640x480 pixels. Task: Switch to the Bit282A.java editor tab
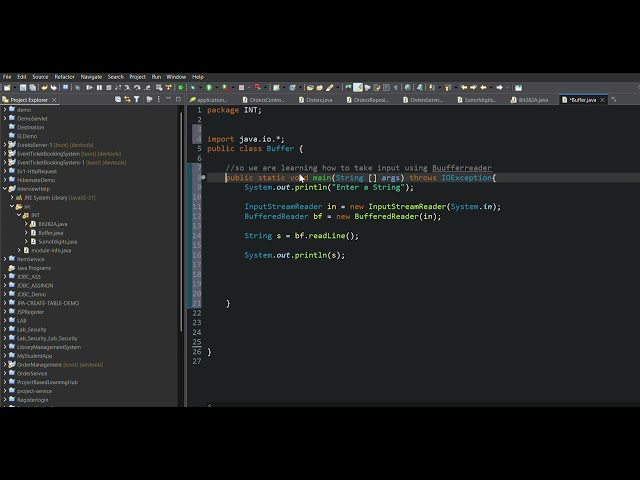tap(529, 100)
